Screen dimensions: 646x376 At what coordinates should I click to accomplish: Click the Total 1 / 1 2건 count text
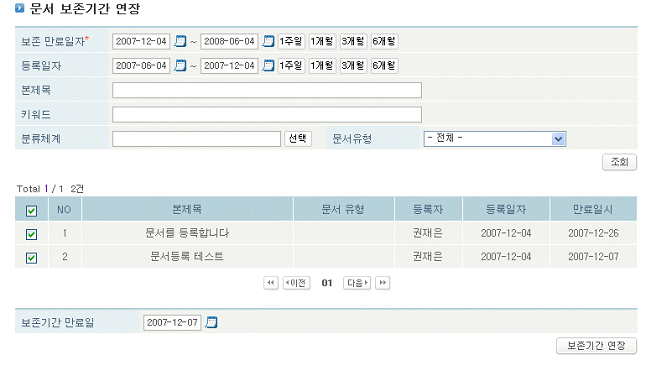coord(50,189)
